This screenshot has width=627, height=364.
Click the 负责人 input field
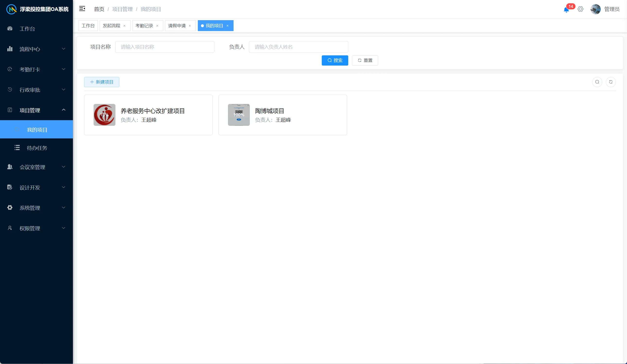point(299,47)
